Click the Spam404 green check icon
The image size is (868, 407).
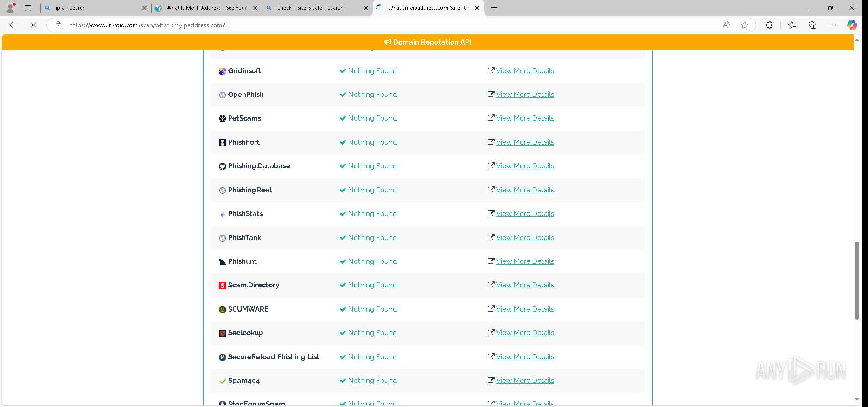223,381
